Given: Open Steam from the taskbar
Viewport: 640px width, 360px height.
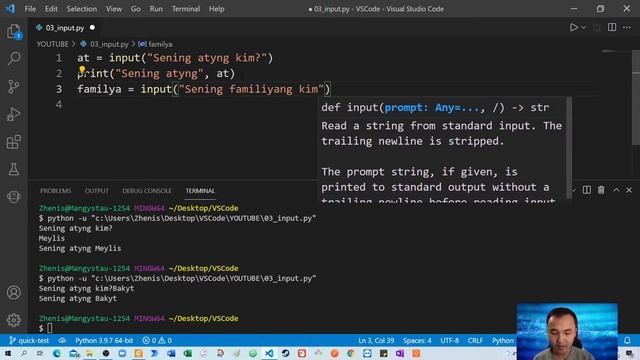Looking at the screenshot, I should click(x=285, y=353).
